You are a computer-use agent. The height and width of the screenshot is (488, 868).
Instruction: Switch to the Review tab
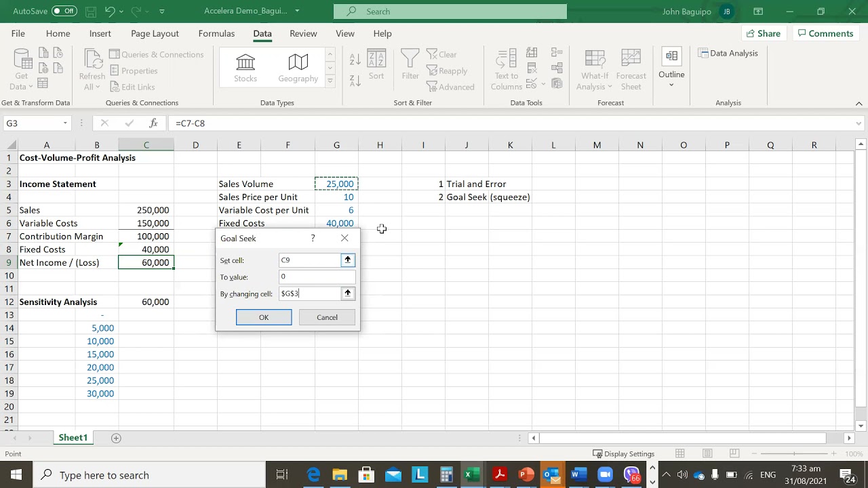click(x=303, y=33)
